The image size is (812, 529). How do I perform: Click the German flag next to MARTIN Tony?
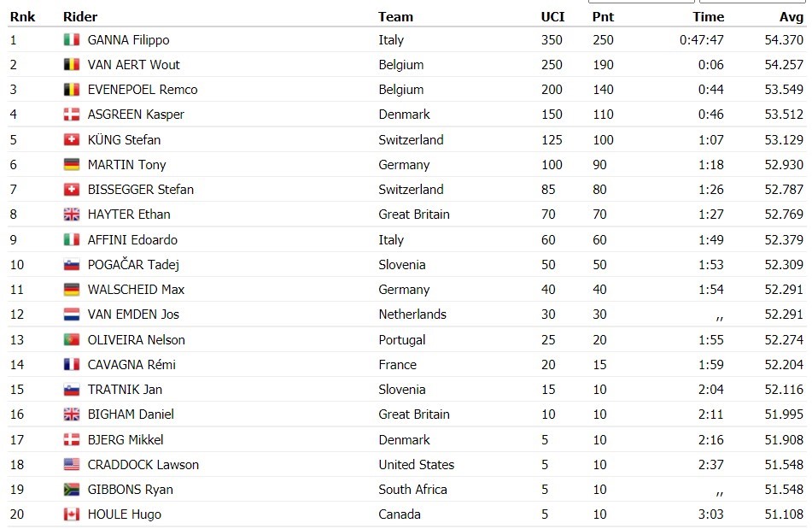click(x=72, y=165)
